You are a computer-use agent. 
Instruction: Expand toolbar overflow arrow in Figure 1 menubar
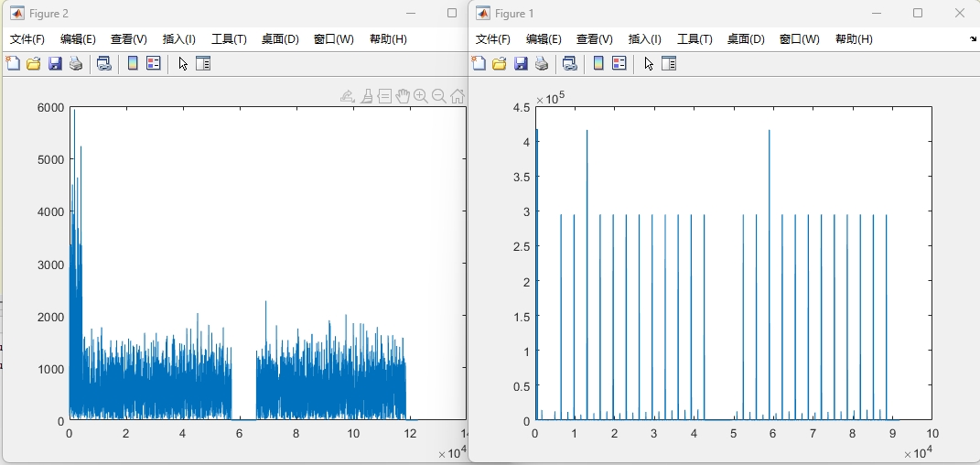pos(973,39)
